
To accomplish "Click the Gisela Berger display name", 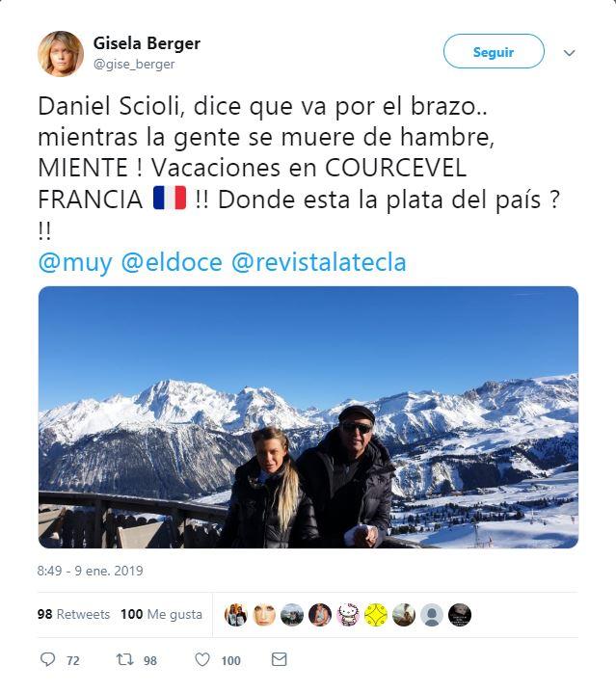I will click(x=147, y=43).
